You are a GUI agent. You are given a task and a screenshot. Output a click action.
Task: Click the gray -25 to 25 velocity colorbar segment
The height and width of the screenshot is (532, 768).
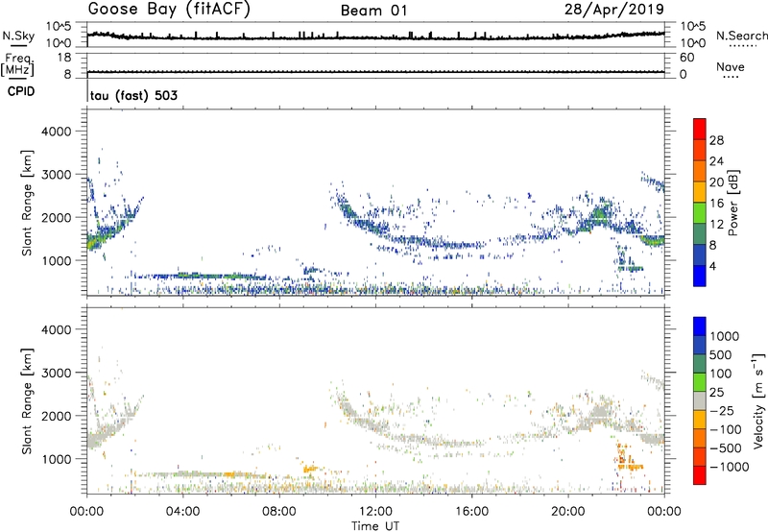[x=700, y=401]
